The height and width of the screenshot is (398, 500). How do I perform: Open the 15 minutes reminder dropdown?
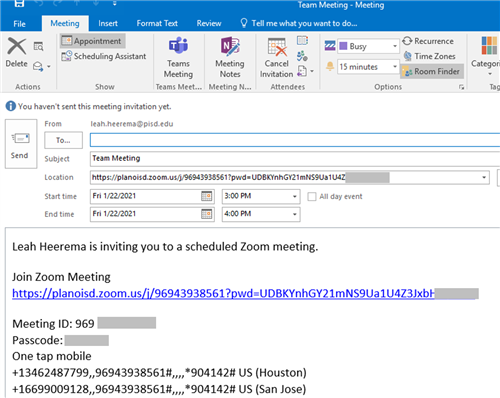pyautogui.click(x=395, y=67)
